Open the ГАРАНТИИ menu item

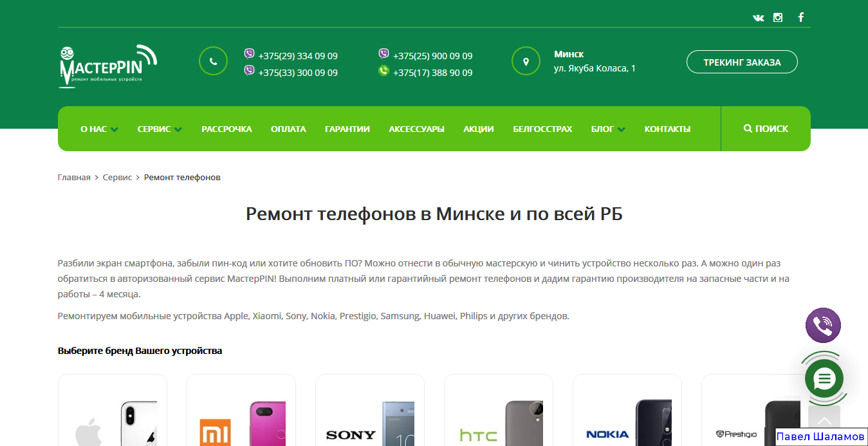click(x=347, y=129)
